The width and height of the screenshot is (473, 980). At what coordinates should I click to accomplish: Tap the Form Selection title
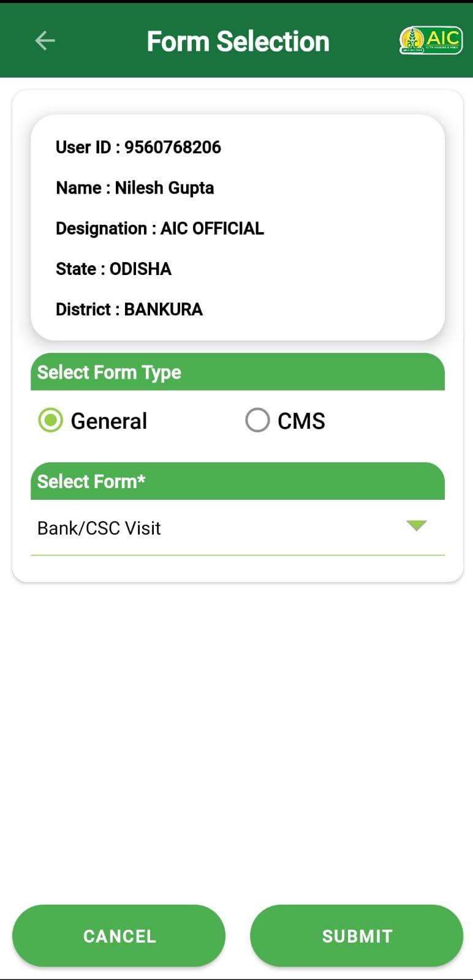[238, 42]
